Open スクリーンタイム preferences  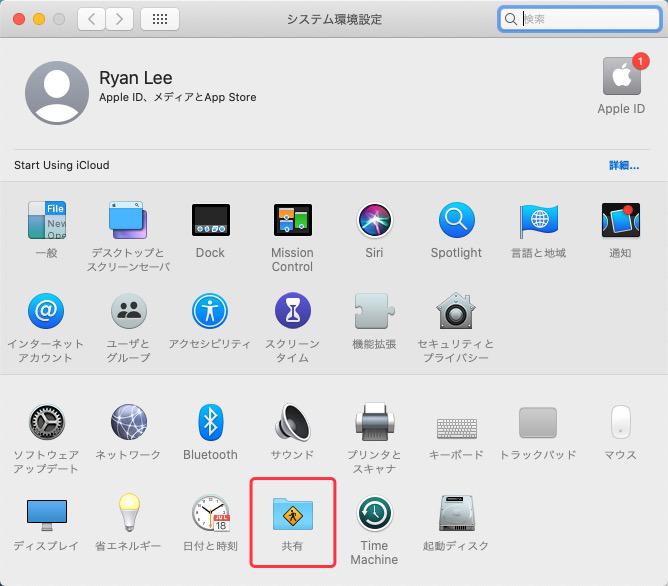coord(293,311)
